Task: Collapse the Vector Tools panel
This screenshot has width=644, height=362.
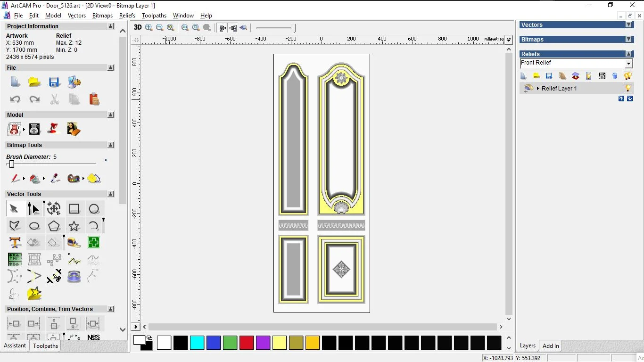Action: 111,194
